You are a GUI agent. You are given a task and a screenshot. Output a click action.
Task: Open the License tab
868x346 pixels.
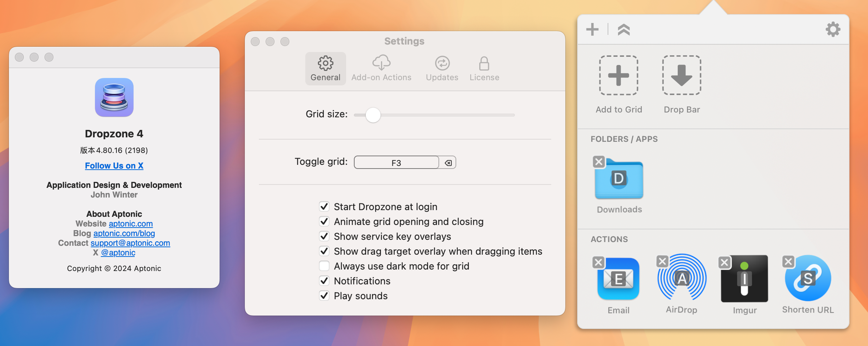(484, 69)
